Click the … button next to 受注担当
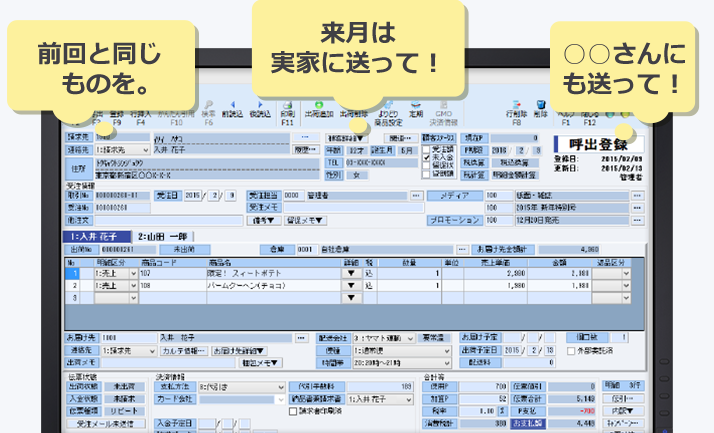This screenshot has height=433, width=714. 416,196
